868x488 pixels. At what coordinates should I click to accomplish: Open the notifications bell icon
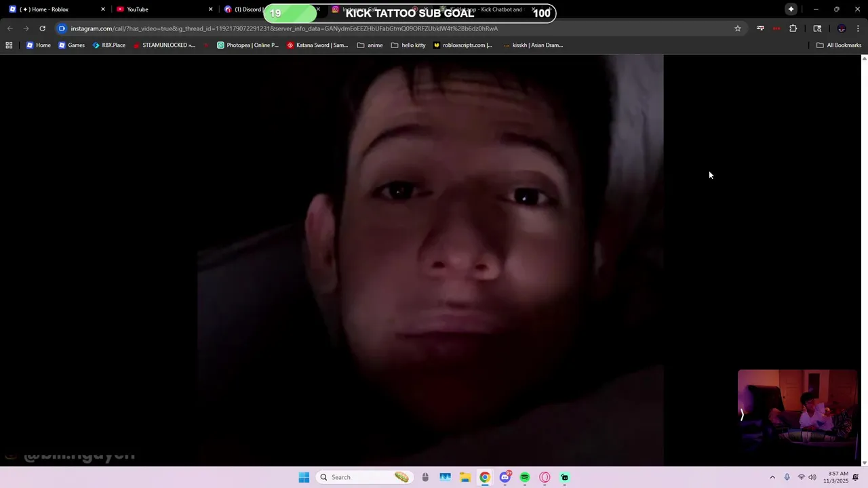coord(856,477)
